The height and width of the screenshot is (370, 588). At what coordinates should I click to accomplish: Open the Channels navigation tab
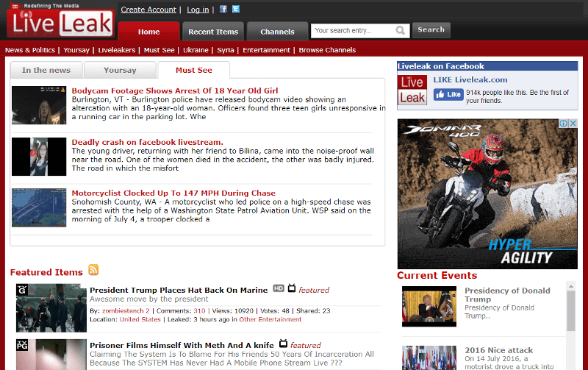pos(277,32)
